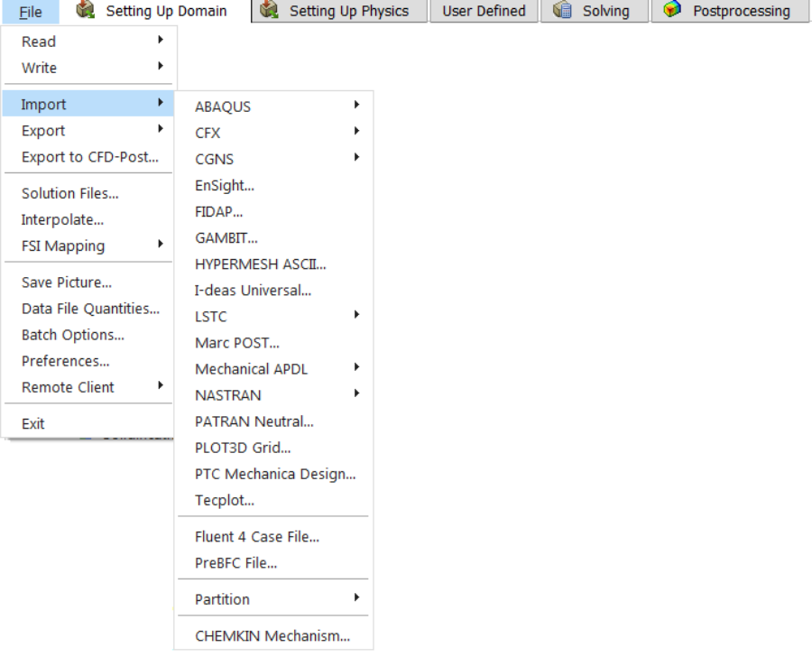The image size is (812, 657).
Task: Expand the Write submenu
Action: tap(89, 68)
